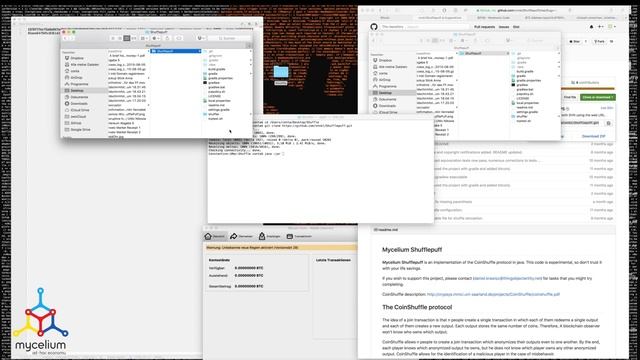The width and height of the screenshot is (640, 360).
Task: Open the Dropbox toolbar dropdown in left Finder
Action: [201, 38]
